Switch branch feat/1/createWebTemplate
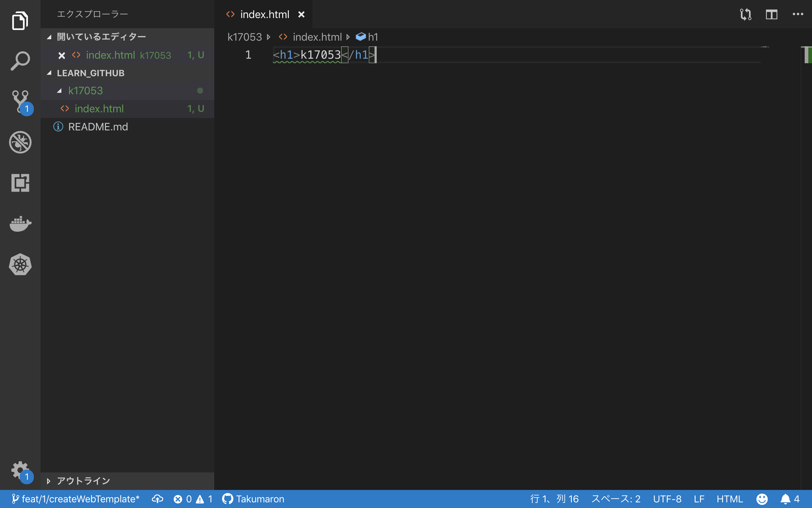 click(76, 499)
